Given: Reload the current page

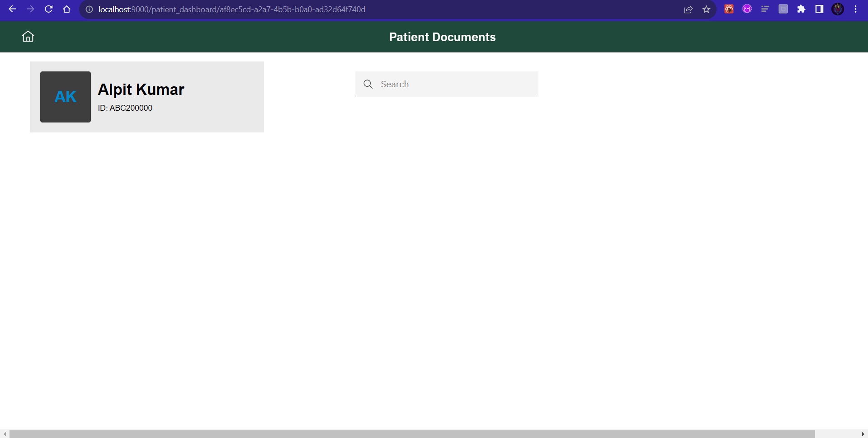Looking at the screenshot, I should [x=48, y=9].
